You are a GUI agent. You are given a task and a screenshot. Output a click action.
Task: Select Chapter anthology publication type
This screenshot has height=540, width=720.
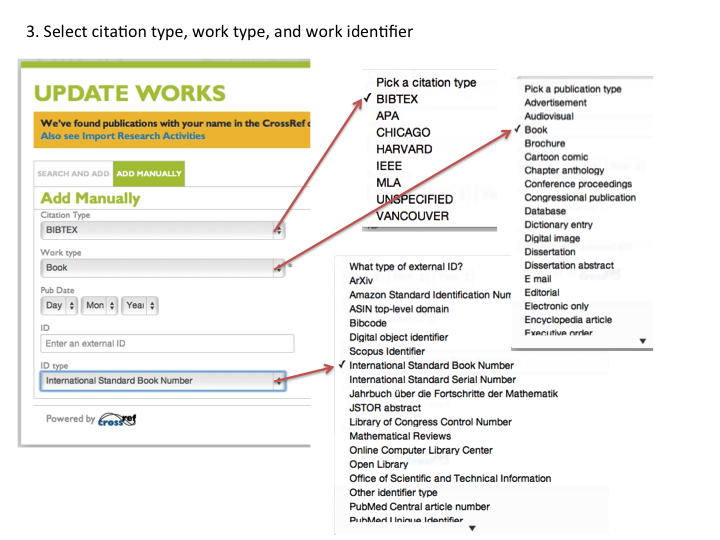[564, 170]
